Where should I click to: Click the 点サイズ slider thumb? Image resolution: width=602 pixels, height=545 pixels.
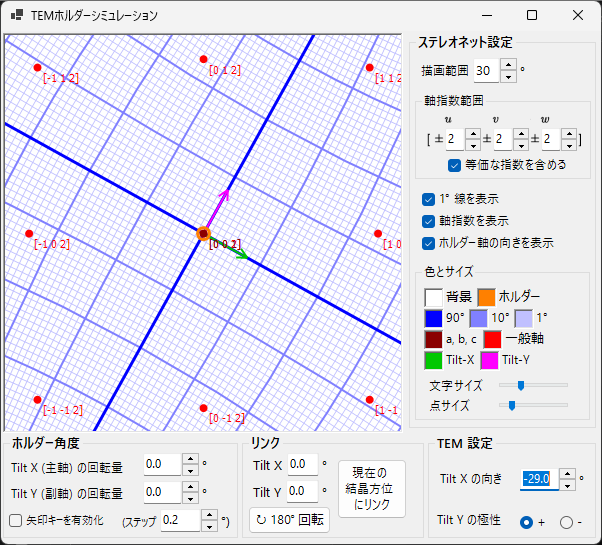click(512, 405)
